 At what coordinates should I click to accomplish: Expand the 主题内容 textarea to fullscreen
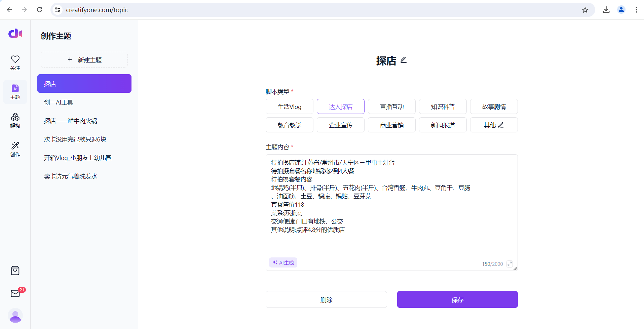(x=509, y=264)
